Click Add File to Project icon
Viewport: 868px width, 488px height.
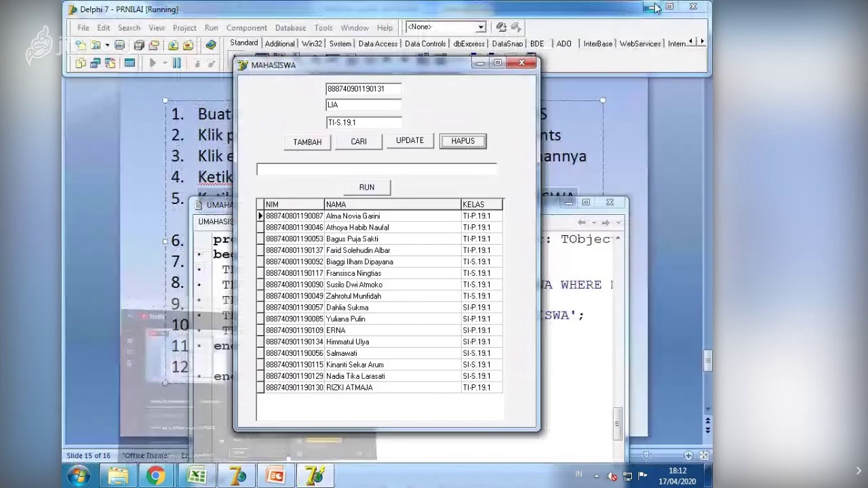pos(173,45)
